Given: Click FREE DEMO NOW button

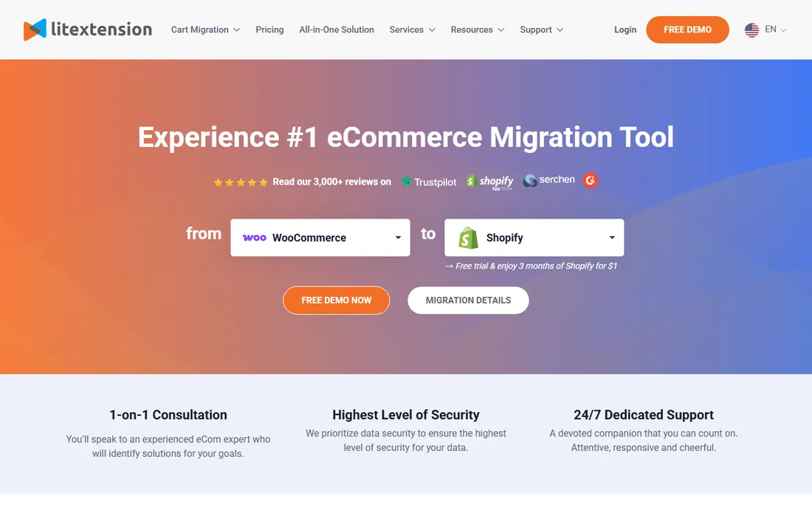Looking at the screenshot, I should (x=336, y=301).
